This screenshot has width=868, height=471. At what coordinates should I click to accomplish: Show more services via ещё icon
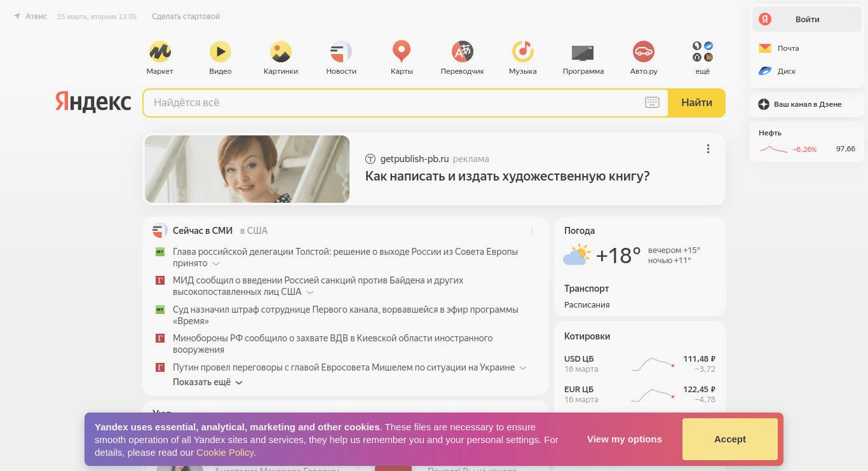click(703, 51)
